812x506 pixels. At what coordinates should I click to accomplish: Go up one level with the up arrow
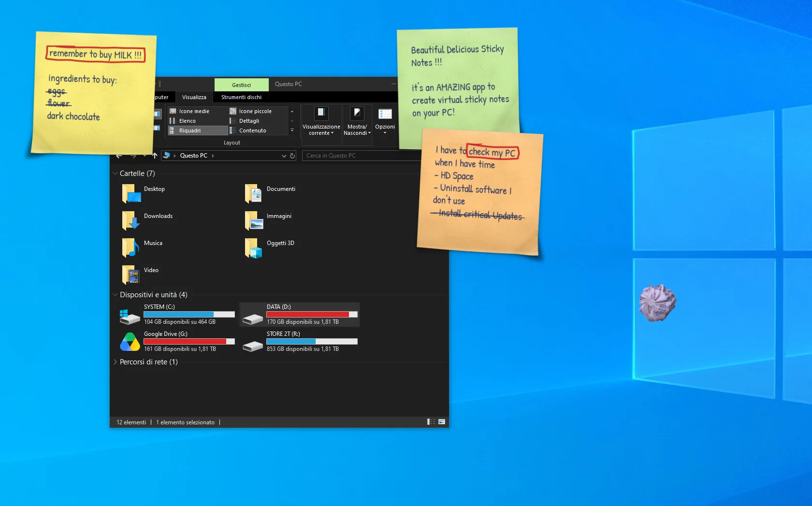[155, 156]
